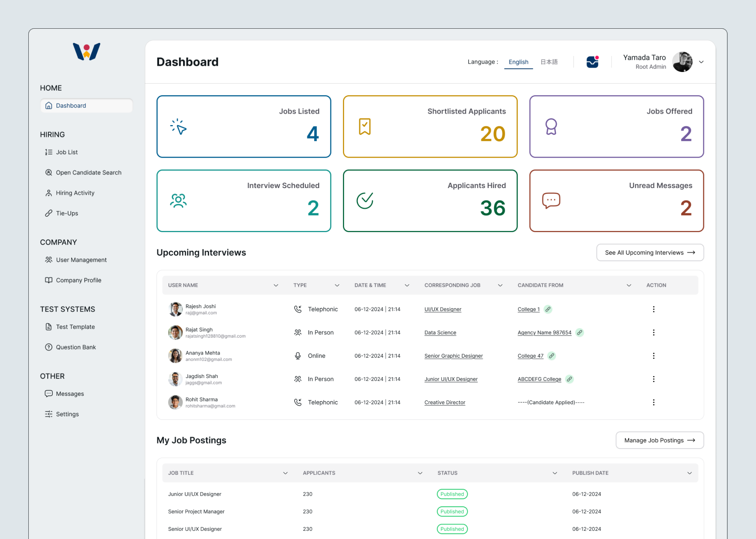Open the action menu for Rohit Sharma
This screenshot has width=756, height=539.
click(654, 402)
